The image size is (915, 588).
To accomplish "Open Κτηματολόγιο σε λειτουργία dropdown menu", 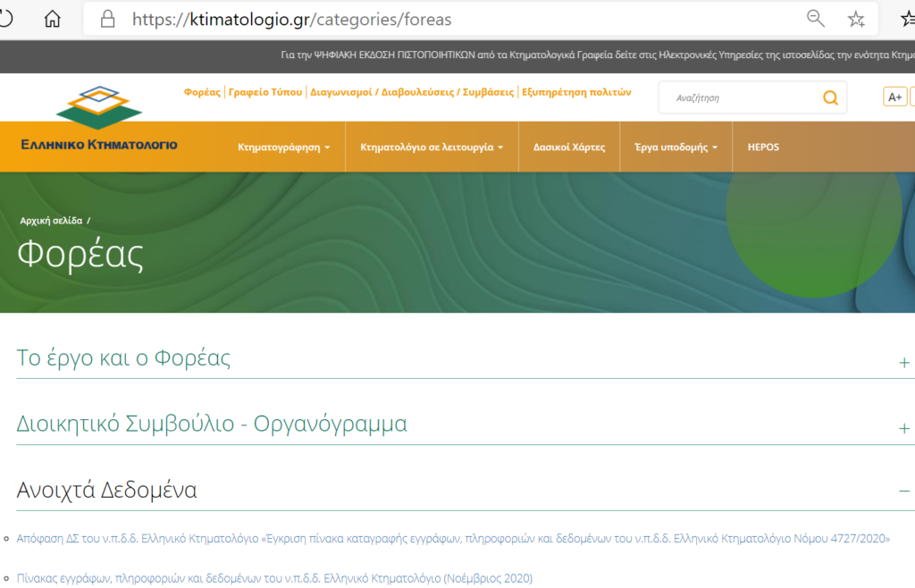I will pyautogui.click(x=432, y=147).
